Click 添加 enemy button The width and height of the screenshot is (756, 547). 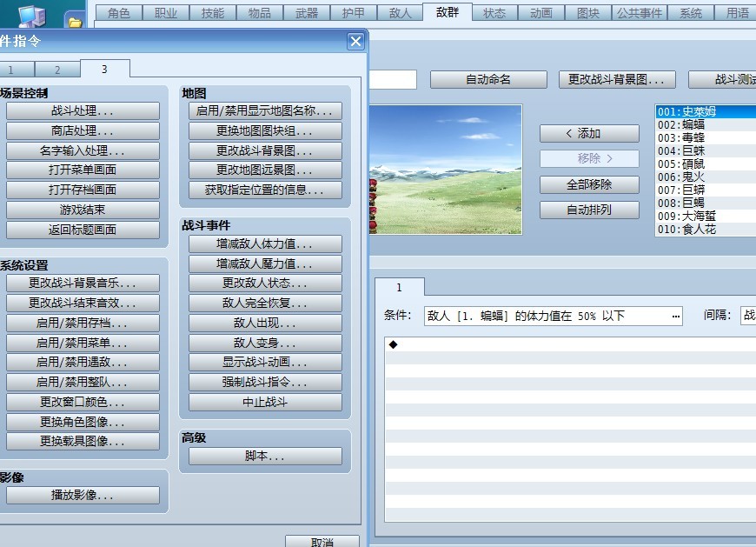point(589,134)
